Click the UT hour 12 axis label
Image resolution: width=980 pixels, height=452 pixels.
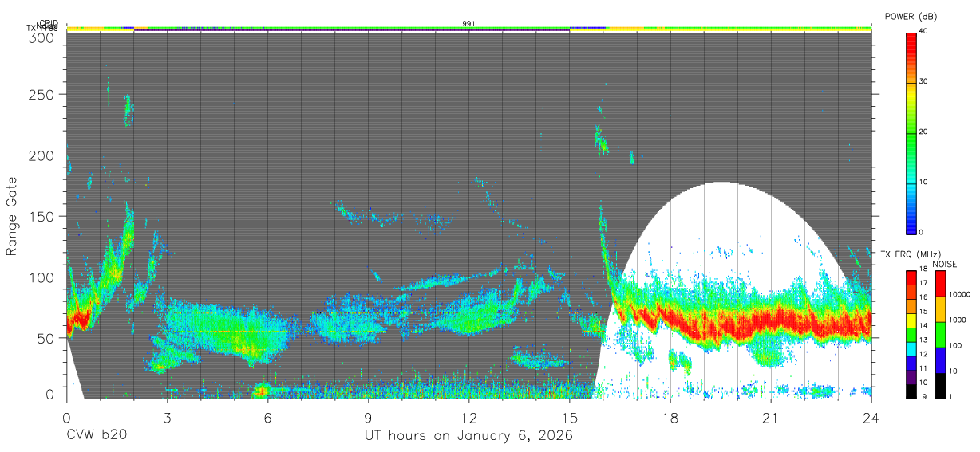469,417
